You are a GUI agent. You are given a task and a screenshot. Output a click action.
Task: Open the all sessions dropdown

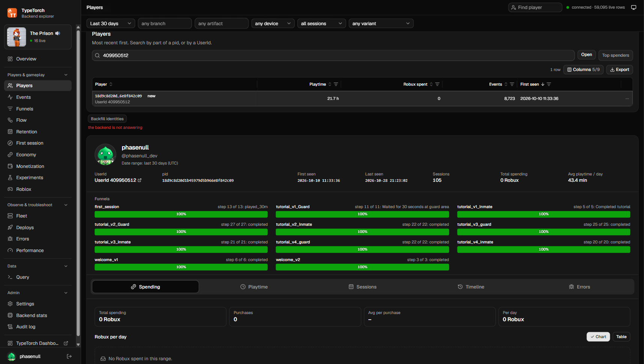321,24
